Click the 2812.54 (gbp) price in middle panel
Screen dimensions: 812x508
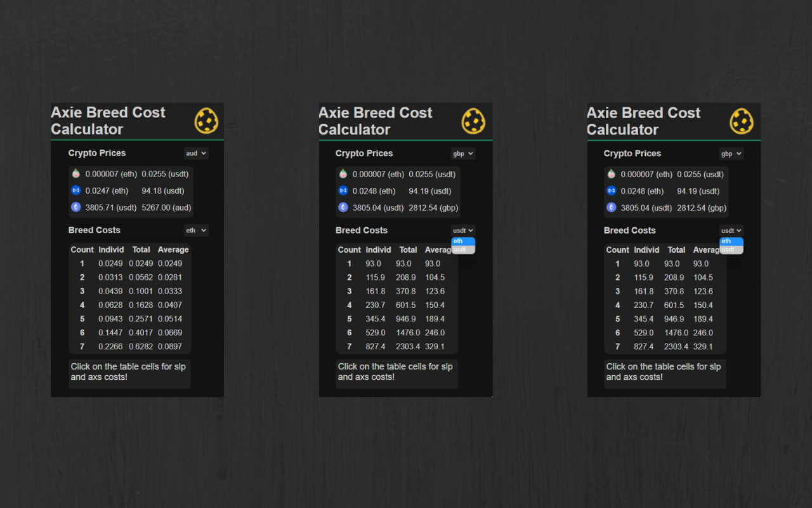point(433,208)
